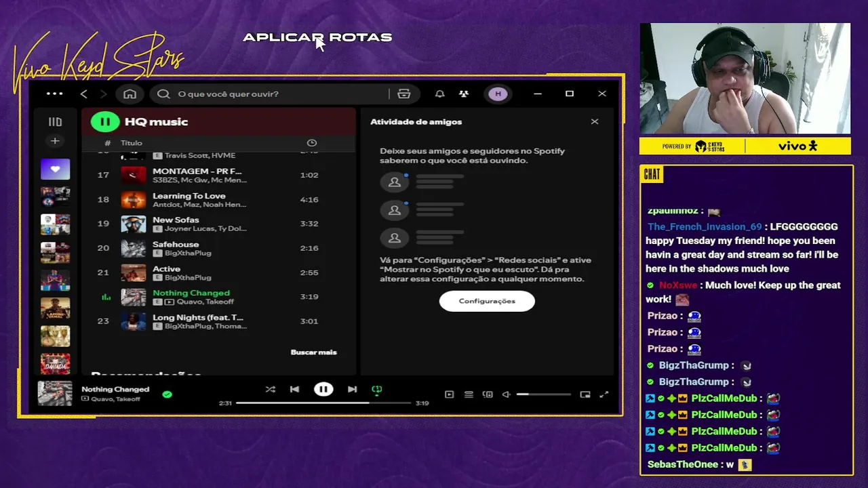
Task: Open the Browse icon in the search bar
Action: point(404,94)
